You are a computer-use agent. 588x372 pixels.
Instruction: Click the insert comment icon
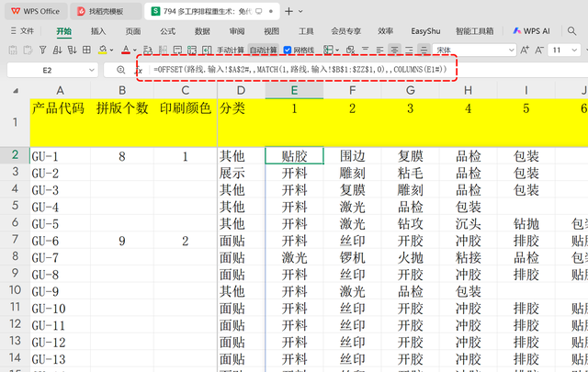click(x=177, y=50)
